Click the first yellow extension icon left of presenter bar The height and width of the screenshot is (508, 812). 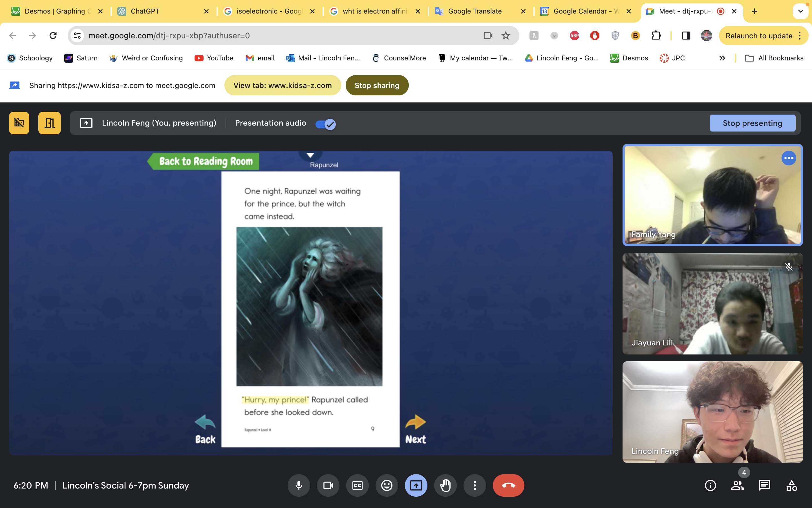[x=19, y=123]
